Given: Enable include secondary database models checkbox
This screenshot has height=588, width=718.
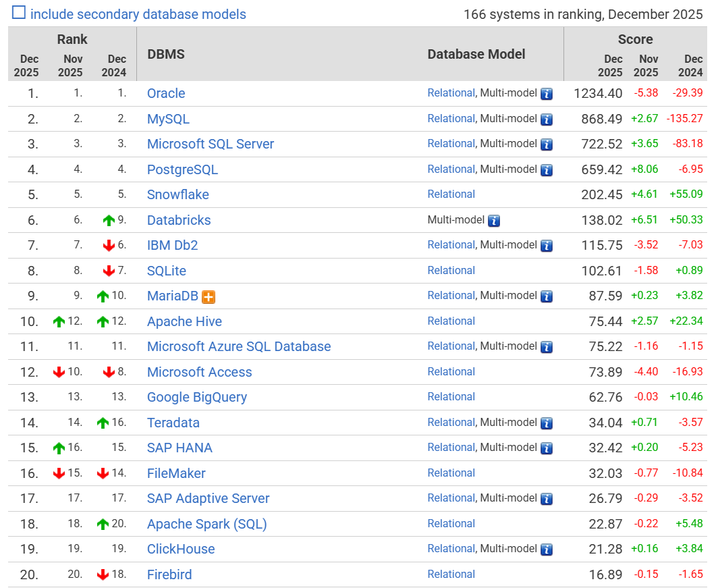Looking at the screenshot, I should (x=19, y=13).
